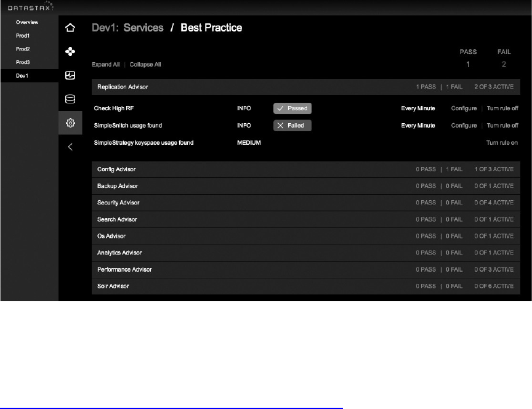The height and width of the screenshot is (409, 532).
Task: Go to Services breadcrumb
Action: 143,28
